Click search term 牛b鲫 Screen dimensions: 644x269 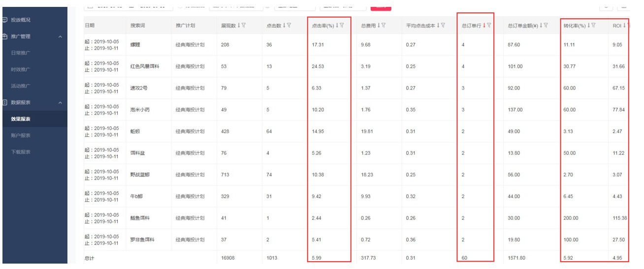(137, 197)
